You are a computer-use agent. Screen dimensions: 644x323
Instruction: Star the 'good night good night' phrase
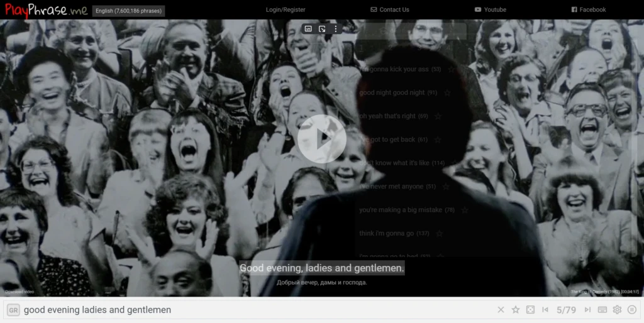point(447,93)
